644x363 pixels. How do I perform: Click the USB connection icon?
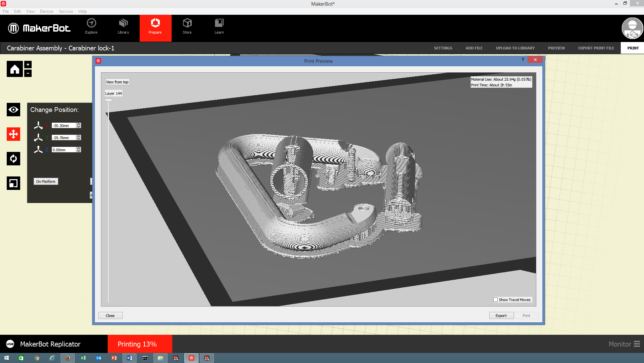coord(10,344)
